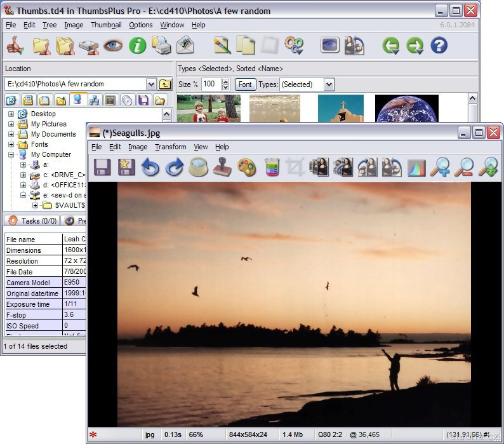
Task: Switch to the Tasks (0/0) tab
Action: 32,221
